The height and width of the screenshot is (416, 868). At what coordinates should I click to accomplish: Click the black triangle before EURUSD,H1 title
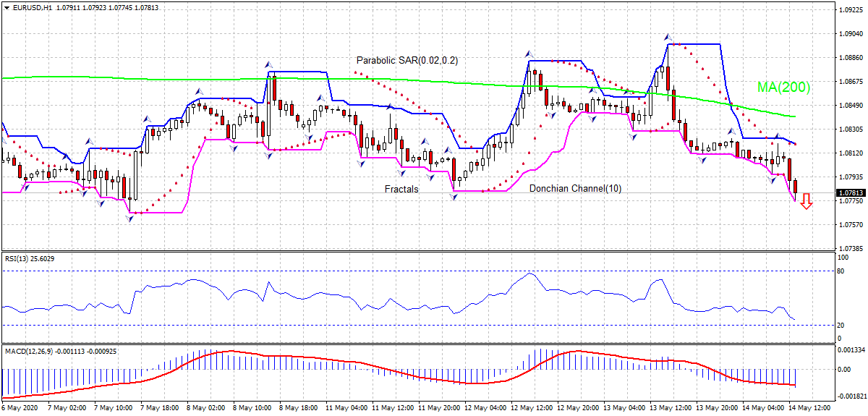6,7
